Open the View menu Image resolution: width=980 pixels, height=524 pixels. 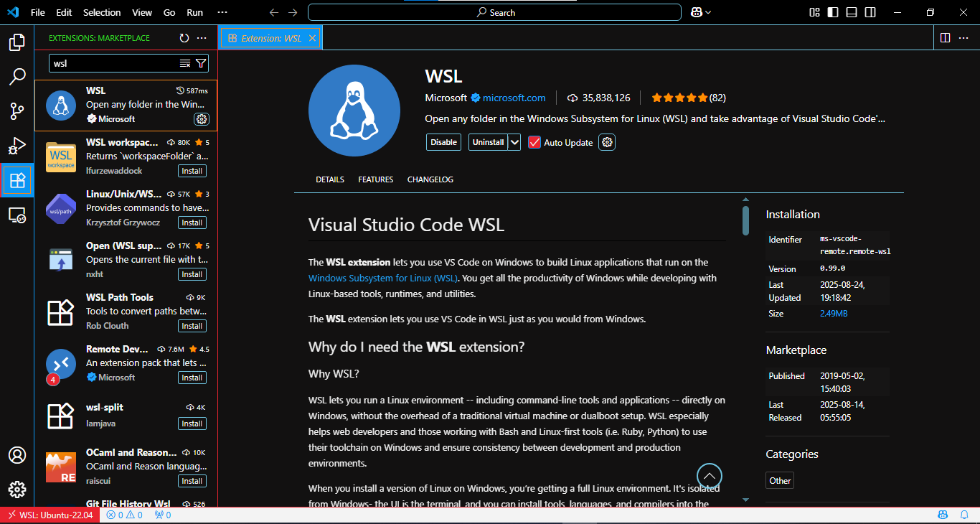(x=142, y=12)
